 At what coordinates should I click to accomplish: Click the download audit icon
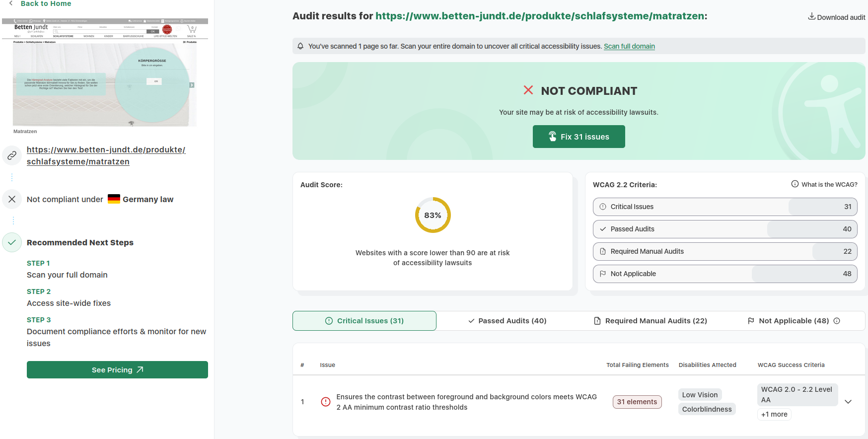click(x=811, y=16)
